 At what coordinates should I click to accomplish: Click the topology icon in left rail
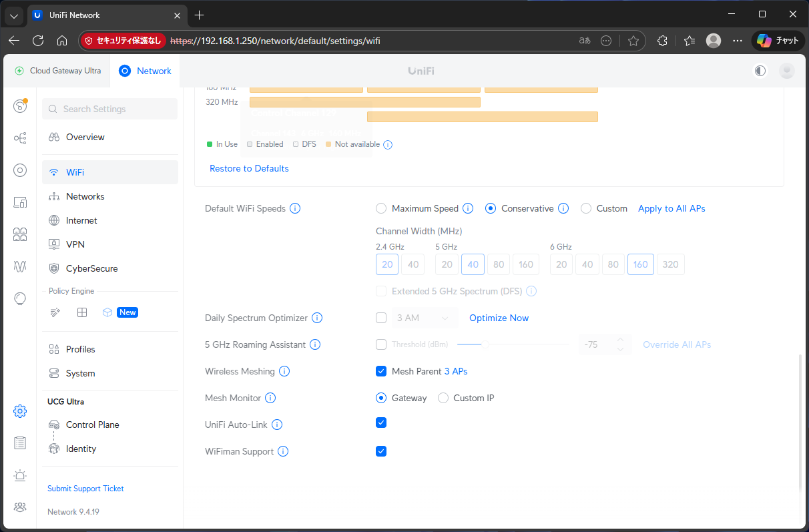tap(20, 138)
